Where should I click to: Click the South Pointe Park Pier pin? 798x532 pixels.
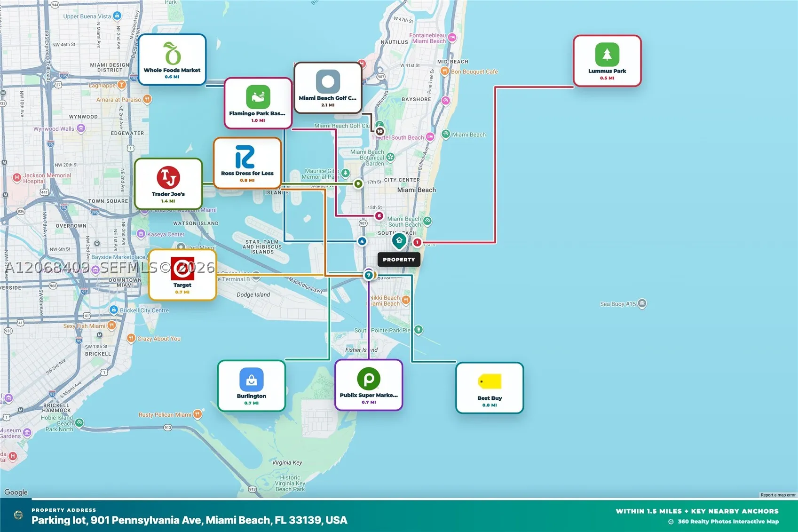[x=418, y=330]
